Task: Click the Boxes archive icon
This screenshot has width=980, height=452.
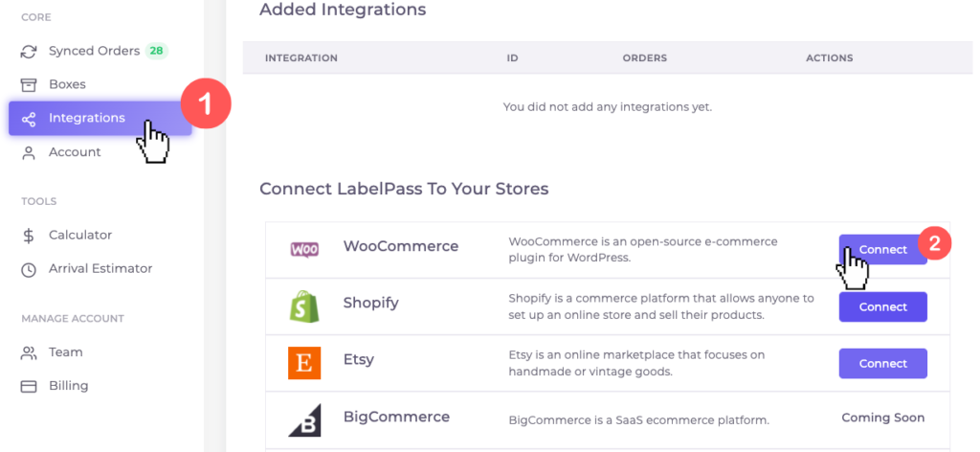Action: [29, 84]
